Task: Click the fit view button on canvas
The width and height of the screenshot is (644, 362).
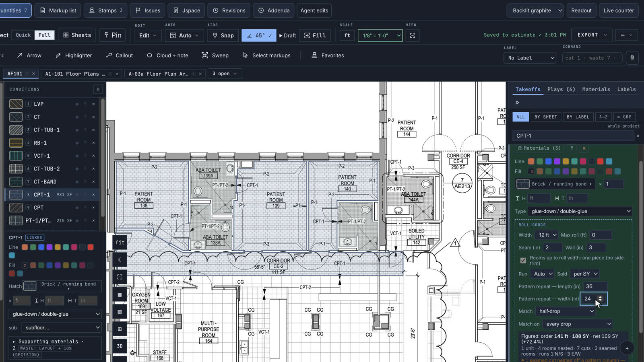Action: tap(120, 243)
